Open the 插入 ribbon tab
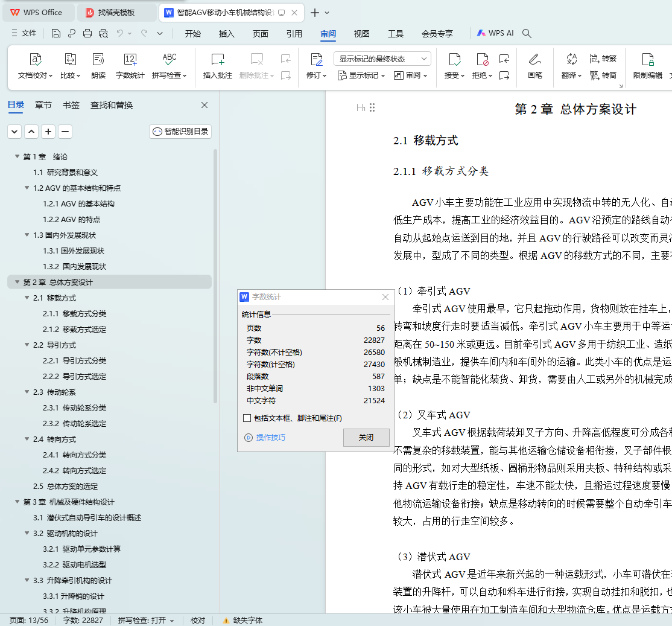Viewport: 672px width, 626px height. pyautogui.click(x=226, y=33)
